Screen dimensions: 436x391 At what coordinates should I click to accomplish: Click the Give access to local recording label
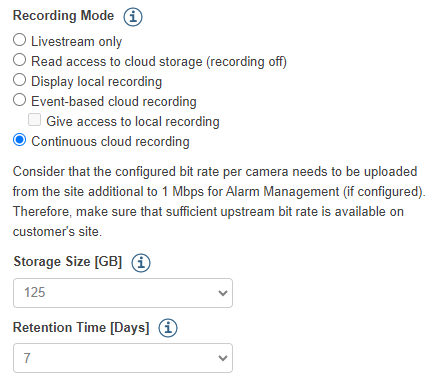pos(133,122)
